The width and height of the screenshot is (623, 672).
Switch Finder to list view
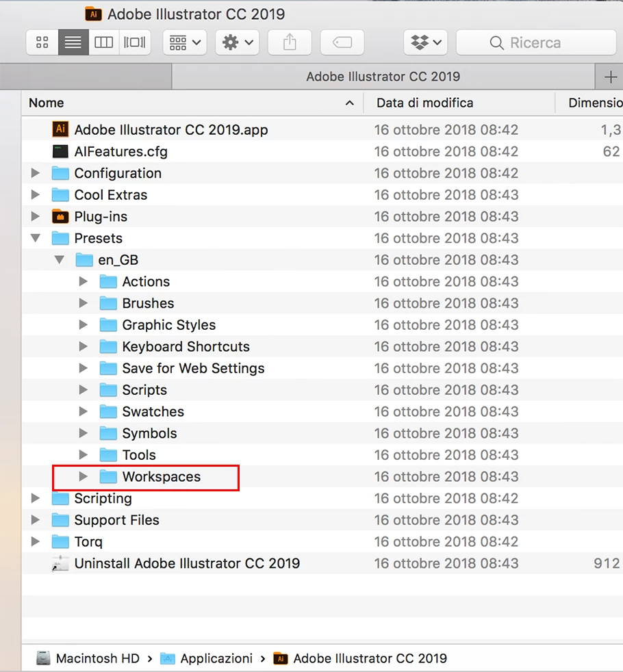pos(73,42)
